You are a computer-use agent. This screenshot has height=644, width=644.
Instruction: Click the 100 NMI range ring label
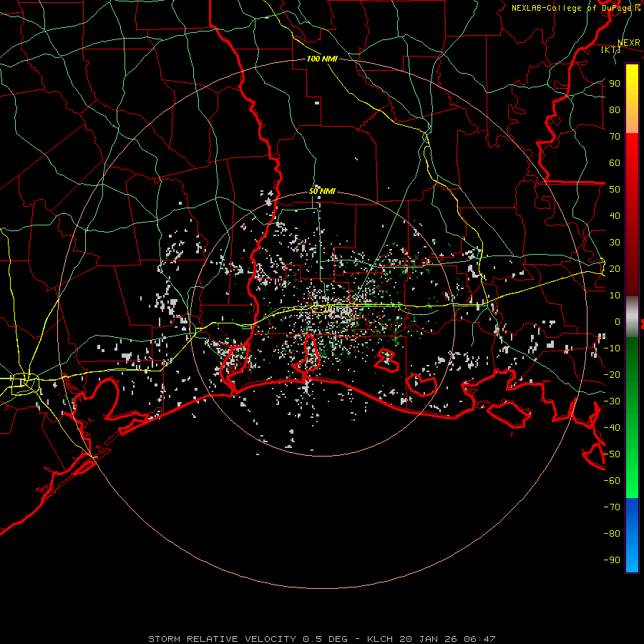[x=322, y=59]
